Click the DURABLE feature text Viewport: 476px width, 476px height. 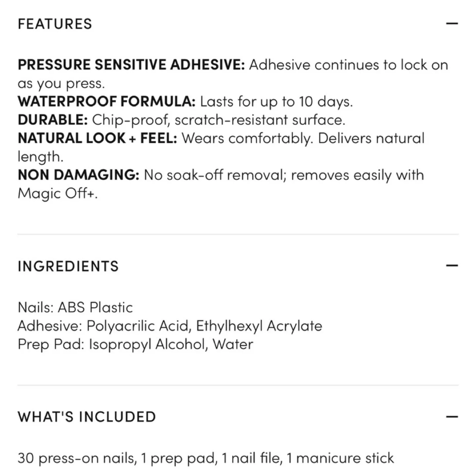(53, 120)
